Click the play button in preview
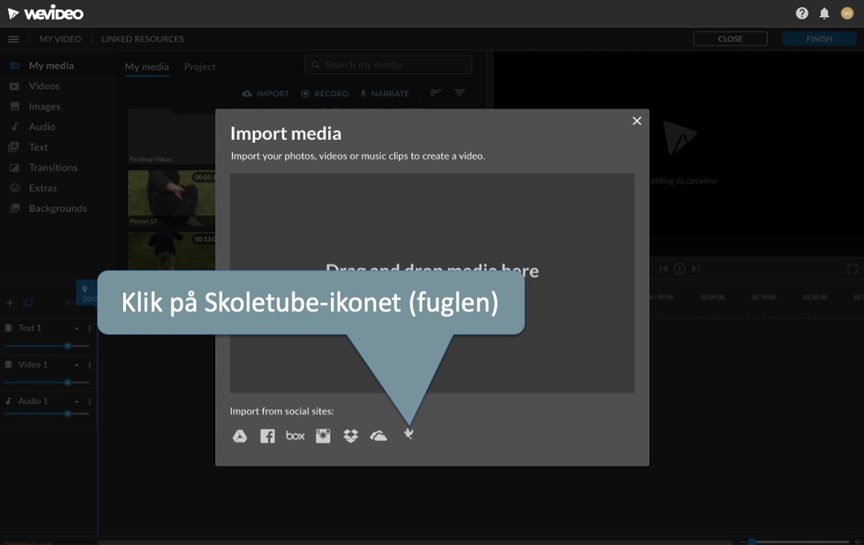 pyautogui.click(x=679, y=269)
